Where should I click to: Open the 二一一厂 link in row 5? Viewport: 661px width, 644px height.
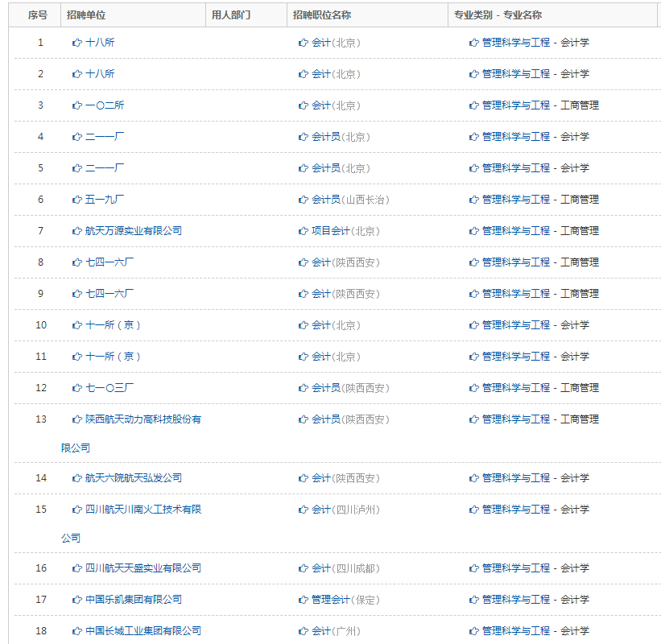pos(105,168)
